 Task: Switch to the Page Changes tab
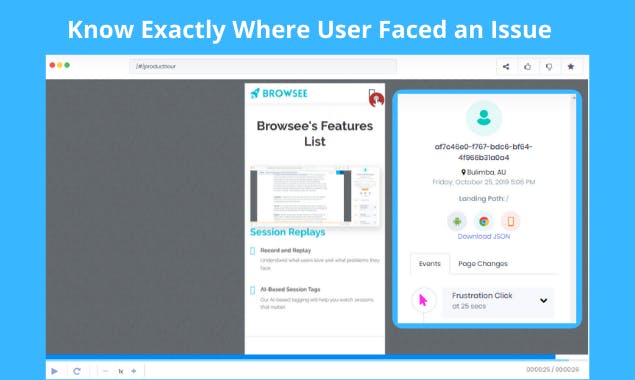pos(483,264)
